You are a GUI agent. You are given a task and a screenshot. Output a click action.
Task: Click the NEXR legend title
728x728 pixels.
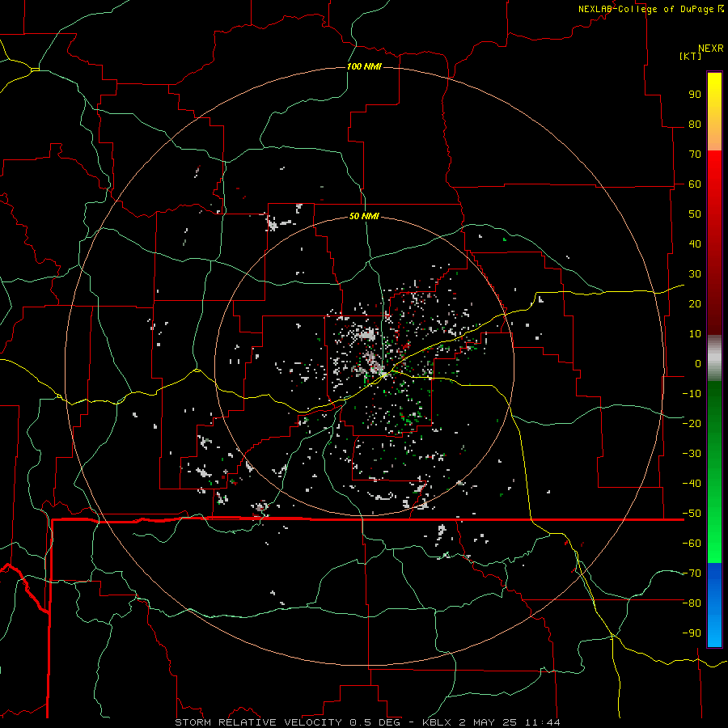(x=711, y=49)
